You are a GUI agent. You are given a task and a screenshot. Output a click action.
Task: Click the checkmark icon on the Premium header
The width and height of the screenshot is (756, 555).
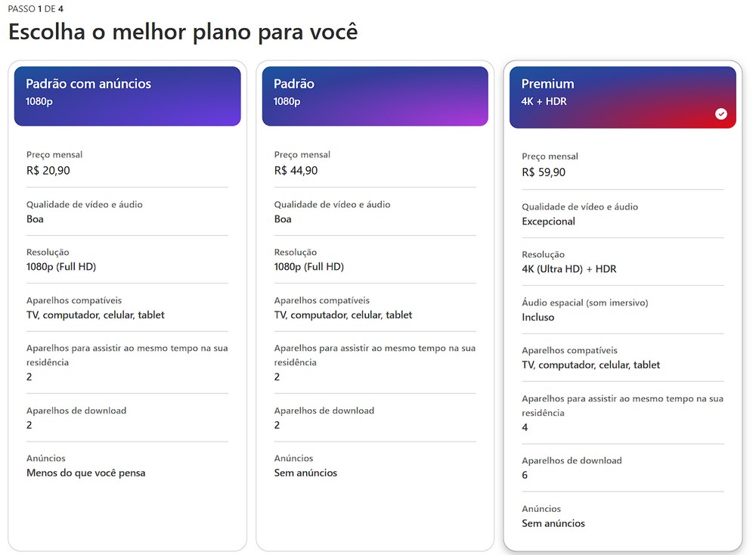720,113
